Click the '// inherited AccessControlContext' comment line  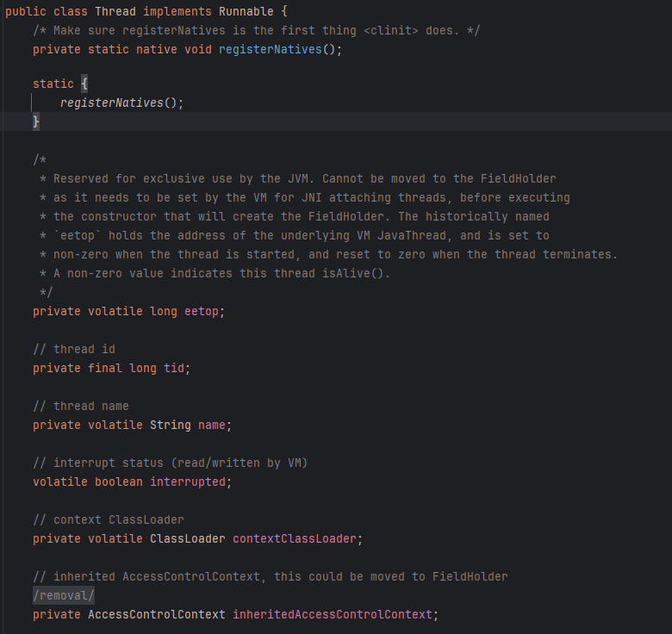coord(271,576)
